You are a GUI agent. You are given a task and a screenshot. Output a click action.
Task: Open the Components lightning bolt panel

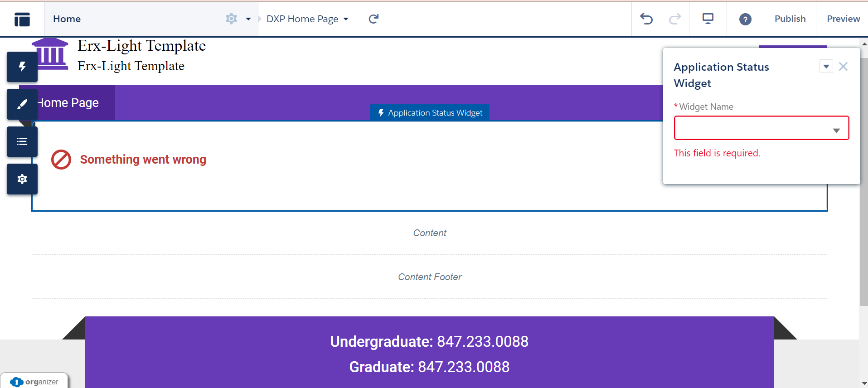point(22,67)
